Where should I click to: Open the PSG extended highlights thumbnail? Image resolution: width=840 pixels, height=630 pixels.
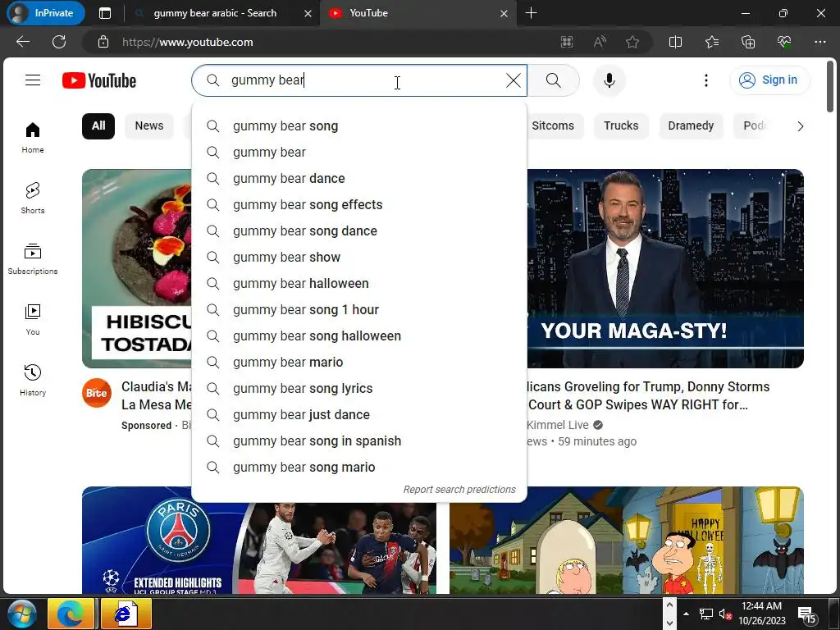point(258,547)
